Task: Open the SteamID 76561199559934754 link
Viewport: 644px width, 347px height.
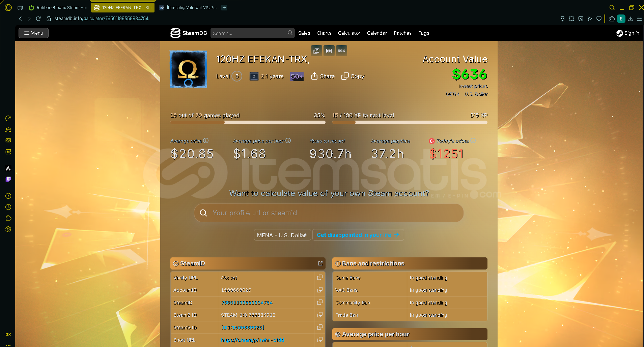Action: click(x=247, y=303)
